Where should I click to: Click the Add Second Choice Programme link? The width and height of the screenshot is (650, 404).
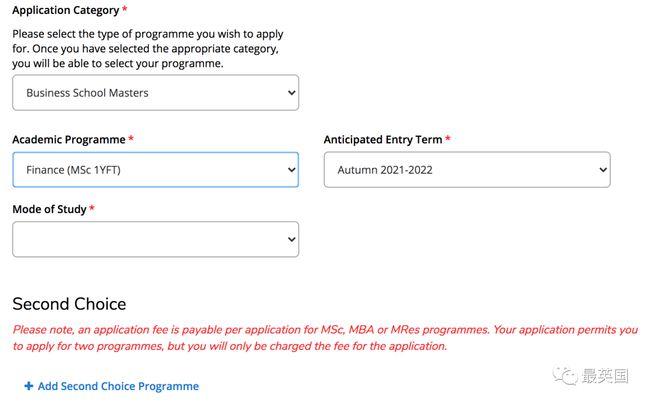coord(118,386)
